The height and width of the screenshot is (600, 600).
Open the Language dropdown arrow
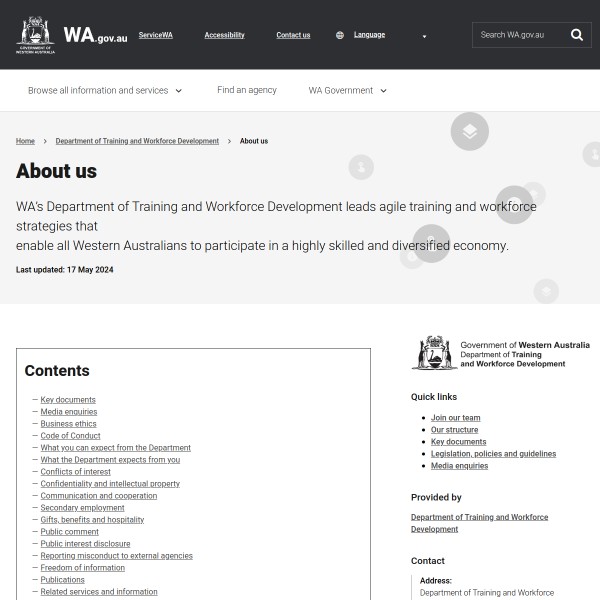(x=424, y=36)
